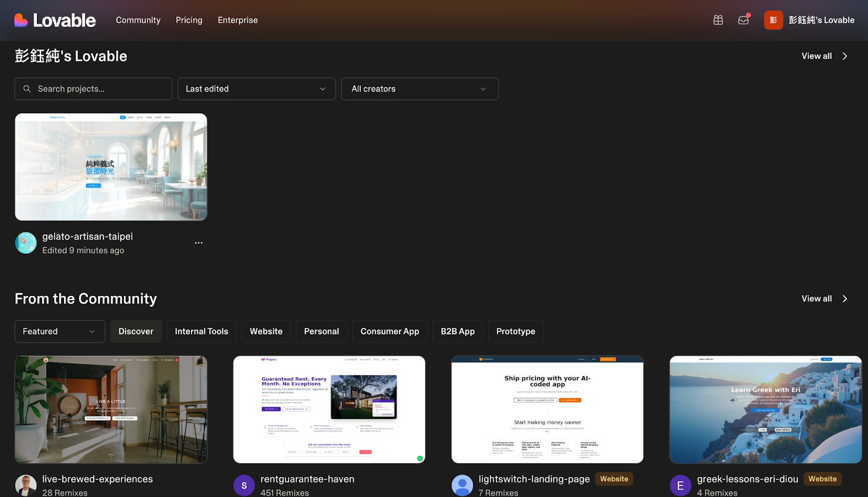868x497 pixels.
Task: Expand the Last edited sort dropdown
Action: (257, 89)
